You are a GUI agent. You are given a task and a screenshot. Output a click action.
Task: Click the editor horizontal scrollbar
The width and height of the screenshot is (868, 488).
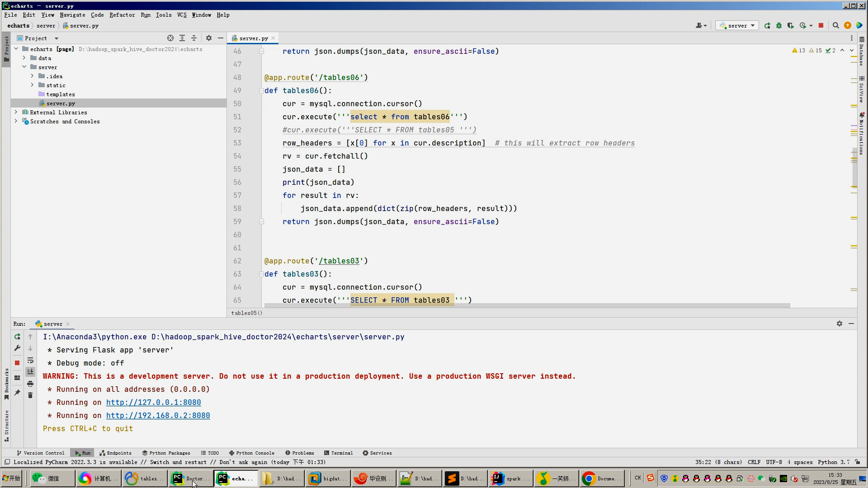coord(527,305)
